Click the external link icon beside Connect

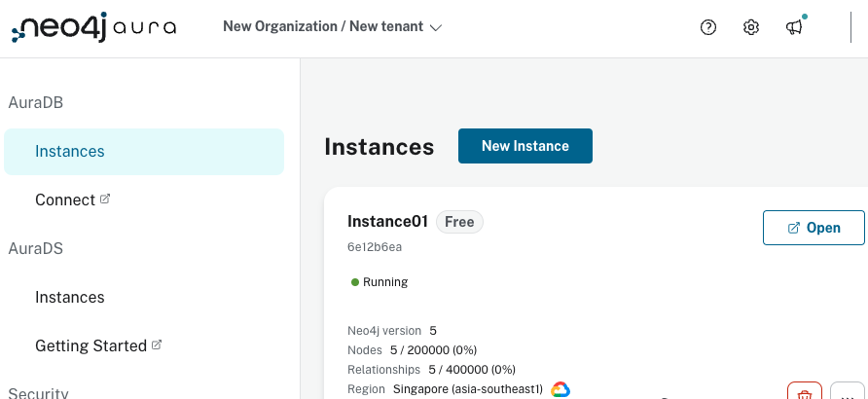tap(105, 199)
